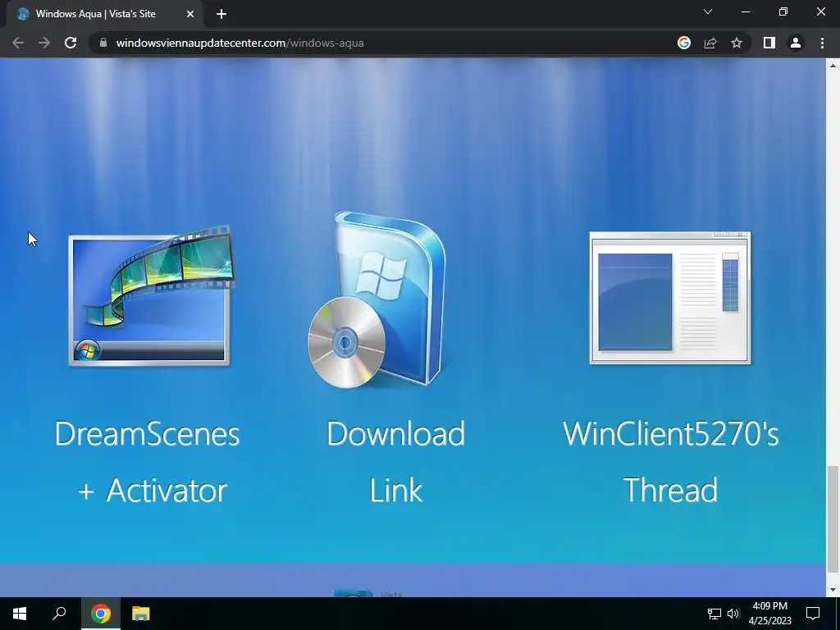
Task: Click the Windows software box with disc icon
Action: (x=377, y=299)
